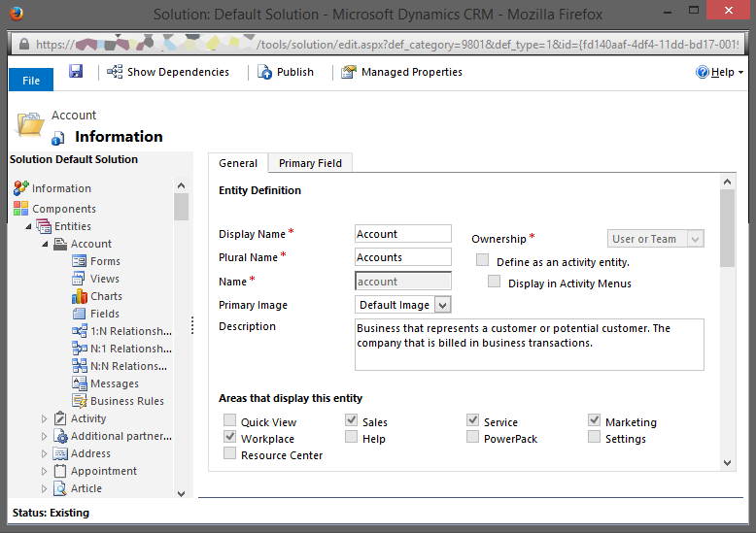Open the Charts icon in tree
The height and width of the screenshot is (533, 756).
click(80, 296)
